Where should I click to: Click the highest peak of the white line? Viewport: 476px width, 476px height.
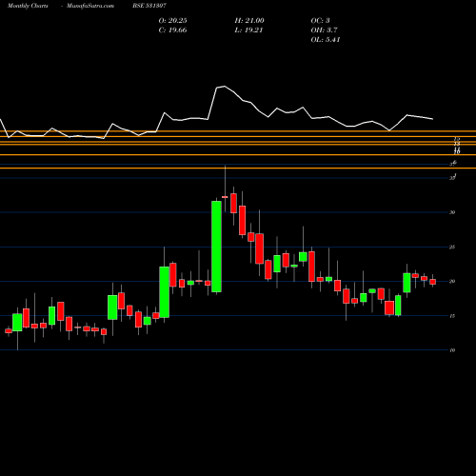(x=225, y=86)
